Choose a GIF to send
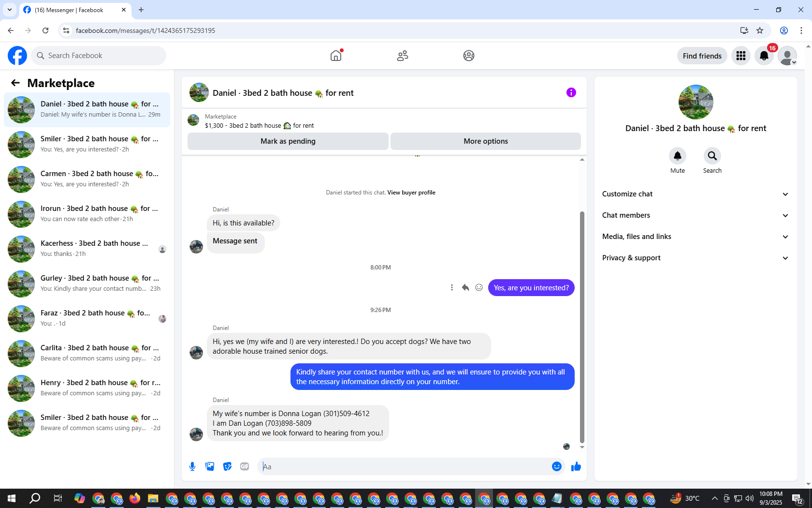Image resolution: width=812 pixels, height=508 pixels. 245,466
